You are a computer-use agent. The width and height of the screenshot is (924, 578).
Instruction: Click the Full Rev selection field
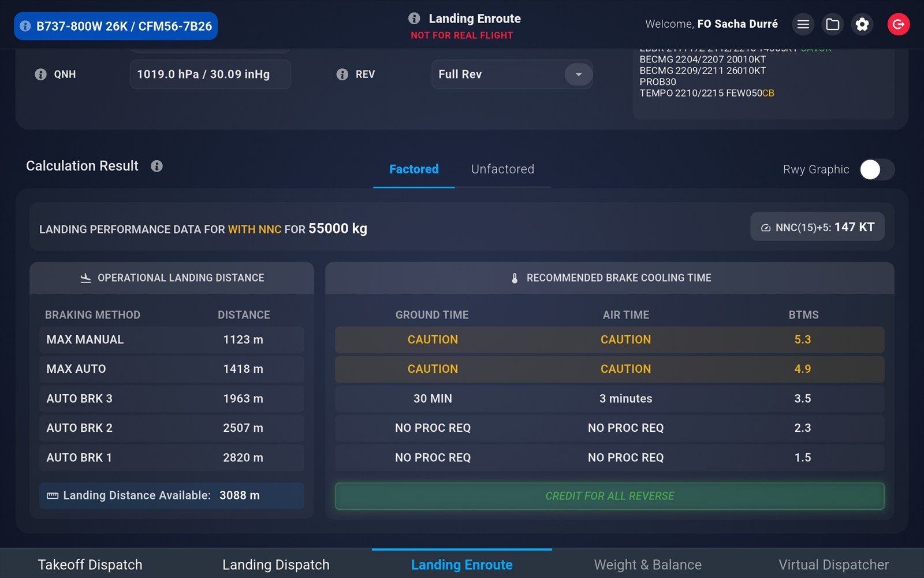click(x=512, y=74)
